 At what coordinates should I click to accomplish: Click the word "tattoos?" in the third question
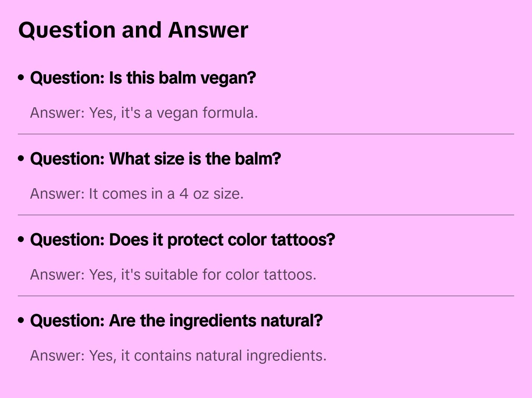[x=303, y=240]
